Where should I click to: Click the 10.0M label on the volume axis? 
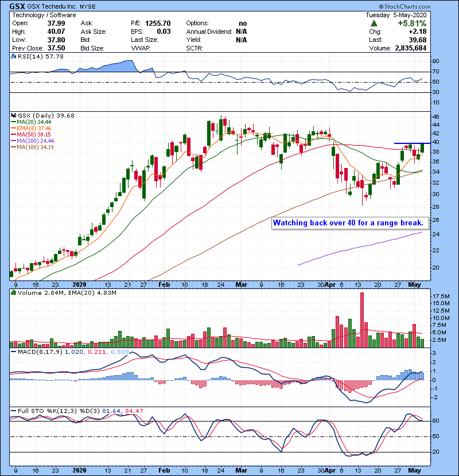click(x=441, y=318)
